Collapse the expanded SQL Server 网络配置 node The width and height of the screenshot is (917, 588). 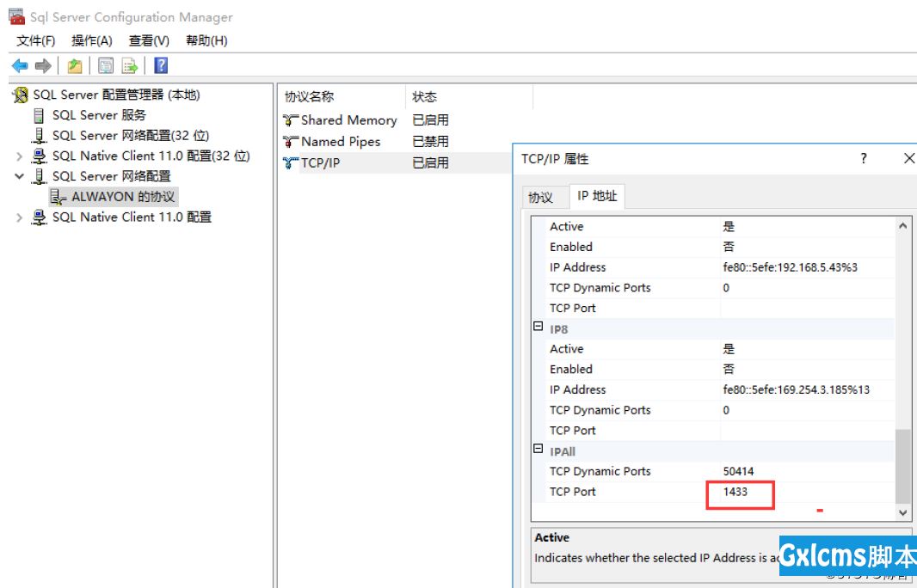click(x=19, y=176)
